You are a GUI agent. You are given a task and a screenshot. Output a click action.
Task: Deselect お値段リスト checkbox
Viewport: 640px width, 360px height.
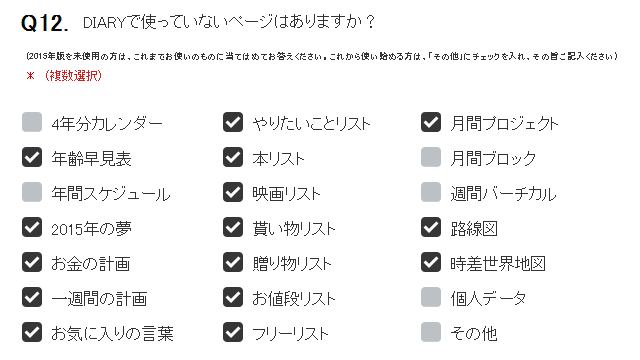pyautogui.click(x=233, y=297)
